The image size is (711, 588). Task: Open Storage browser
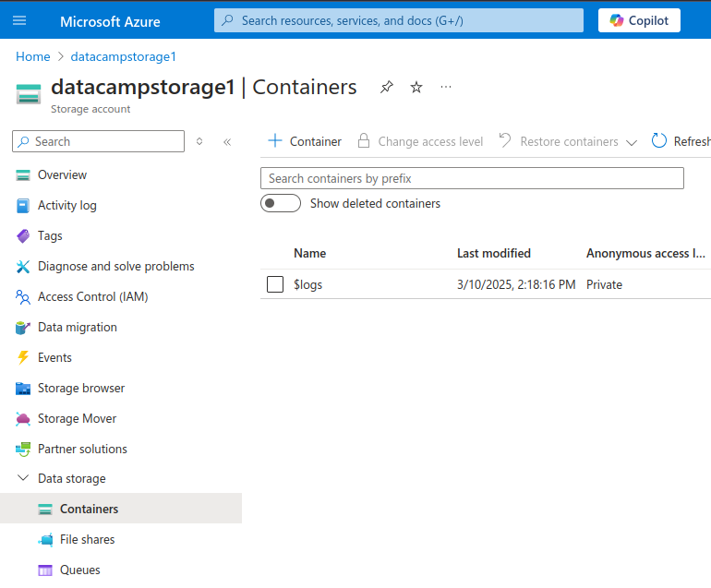[x=81, y=388]
